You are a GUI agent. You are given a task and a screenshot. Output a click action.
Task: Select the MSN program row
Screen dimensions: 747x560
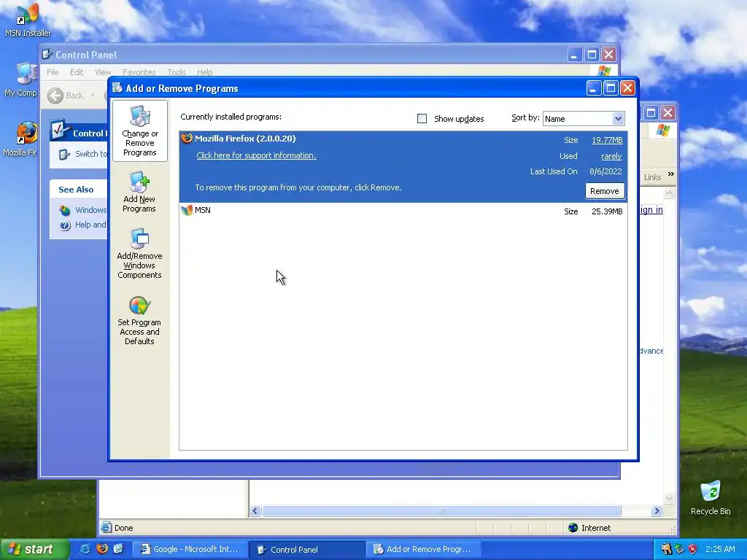403,211
